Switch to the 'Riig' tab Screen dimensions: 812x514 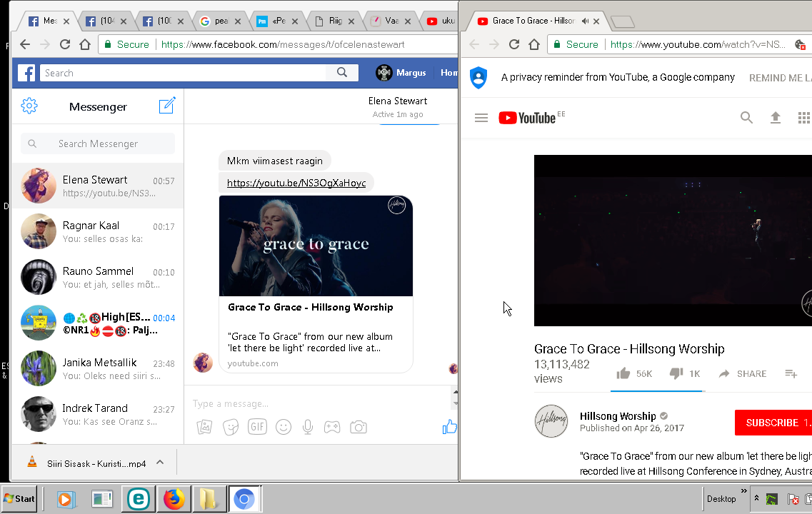pos(335,21)
